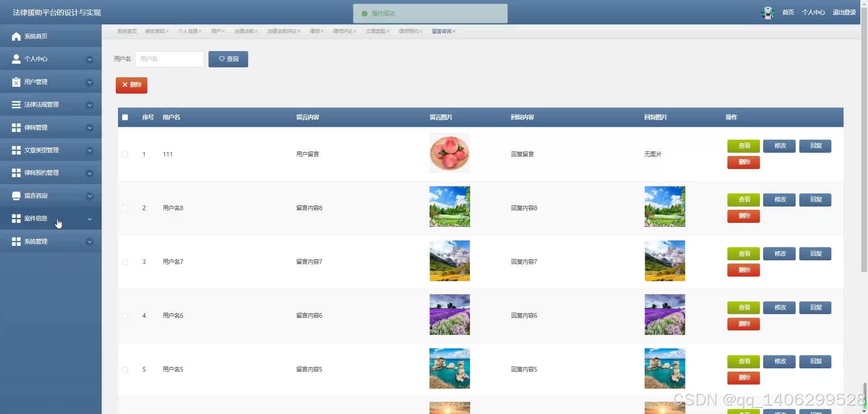
Task: Click the 系统管理 grid icon
Action: (x=16, y=241)
